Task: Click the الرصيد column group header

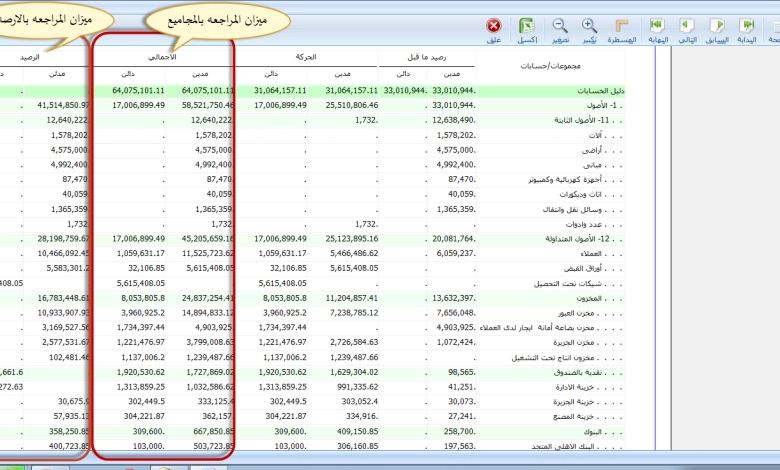Action: coord(29,57)
